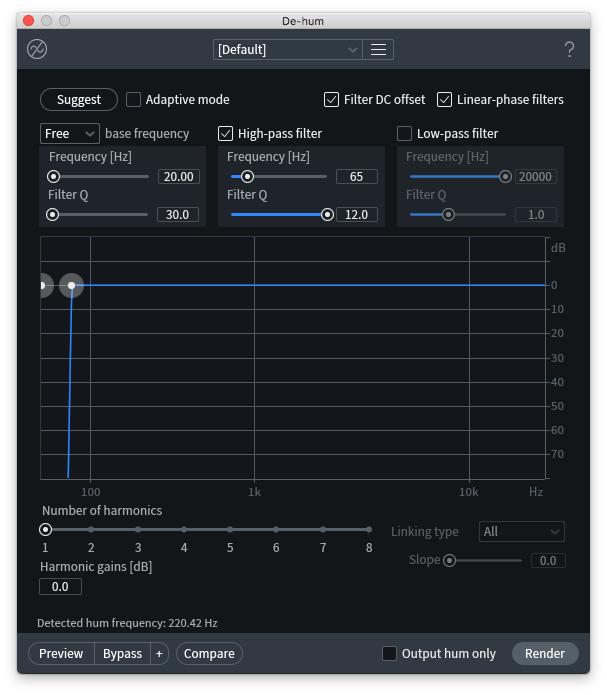Check the Output hum only option
The height and width of the screenshot is (695, 607).
tap(390, 654)
